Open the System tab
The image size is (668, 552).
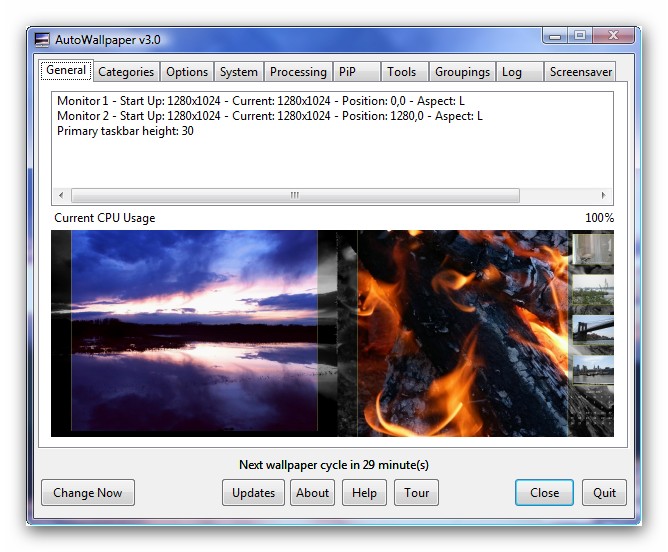(x=239, y=72)
